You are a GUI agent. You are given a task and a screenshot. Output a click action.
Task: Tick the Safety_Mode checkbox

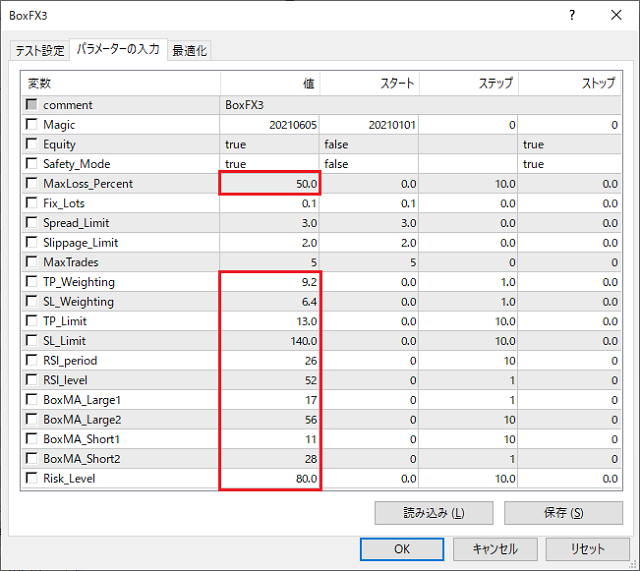[x=31, y=163]
